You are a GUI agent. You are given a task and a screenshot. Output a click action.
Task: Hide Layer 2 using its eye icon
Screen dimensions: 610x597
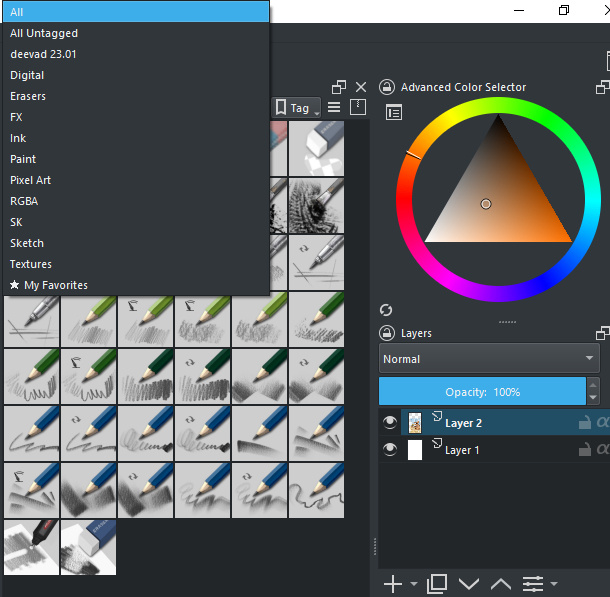tap(390, 423)
